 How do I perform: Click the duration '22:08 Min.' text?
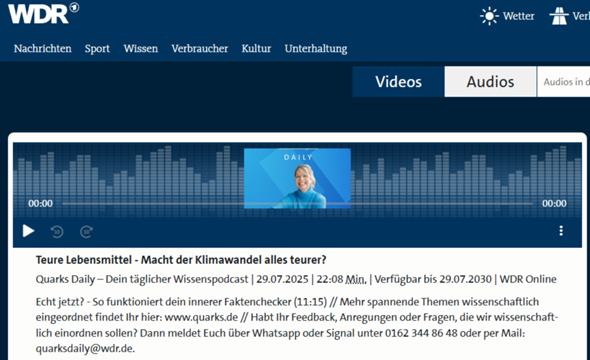[341, 279]
